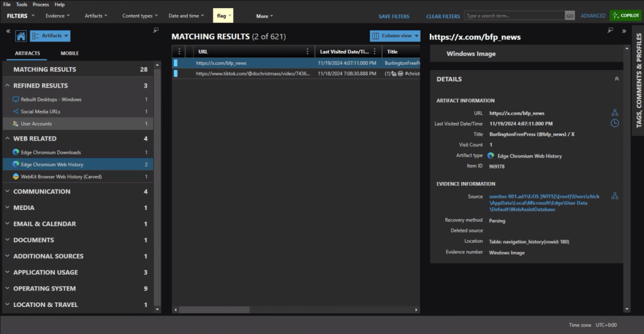Click the Home icon in the navigation pane
Screen dimensions: 644x334
click(21, 37)
